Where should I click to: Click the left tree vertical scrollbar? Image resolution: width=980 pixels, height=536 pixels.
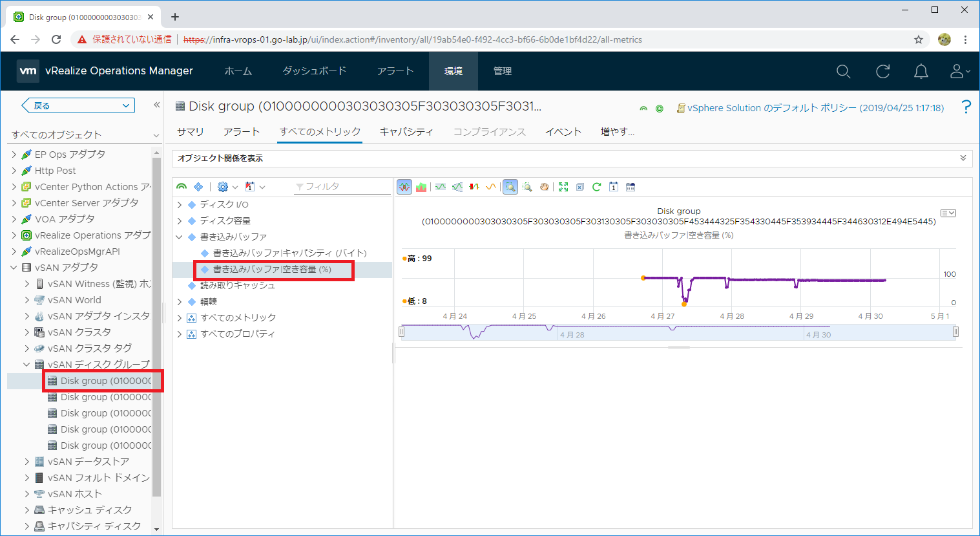tap(156, 327)
